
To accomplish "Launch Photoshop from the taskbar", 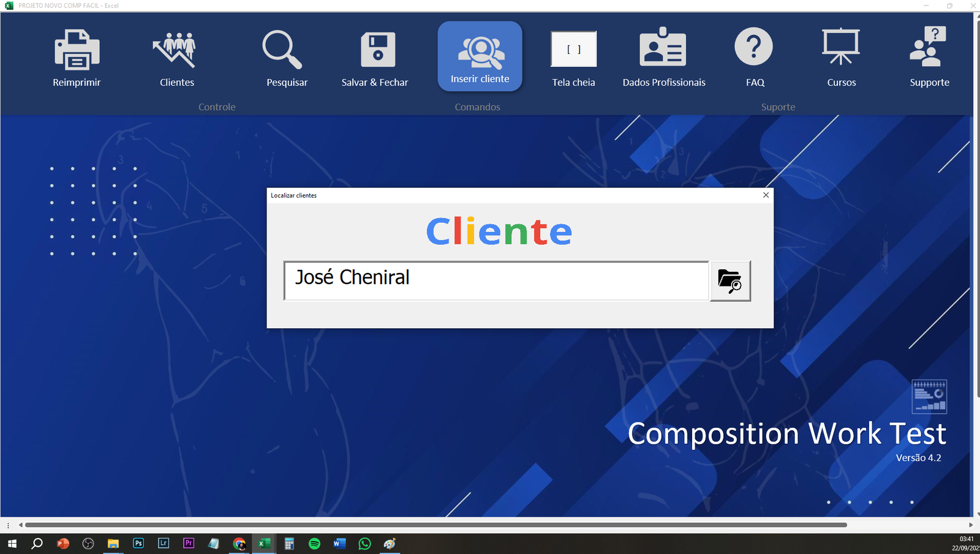I will pos(138,544).
